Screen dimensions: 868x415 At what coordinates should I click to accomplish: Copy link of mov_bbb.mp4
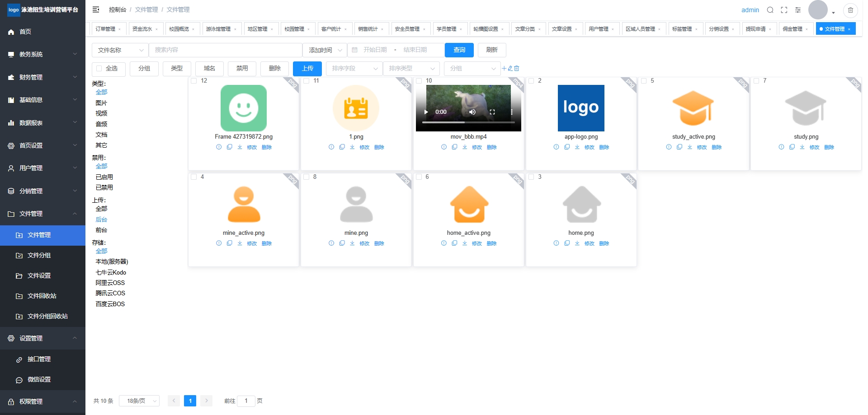454,147
